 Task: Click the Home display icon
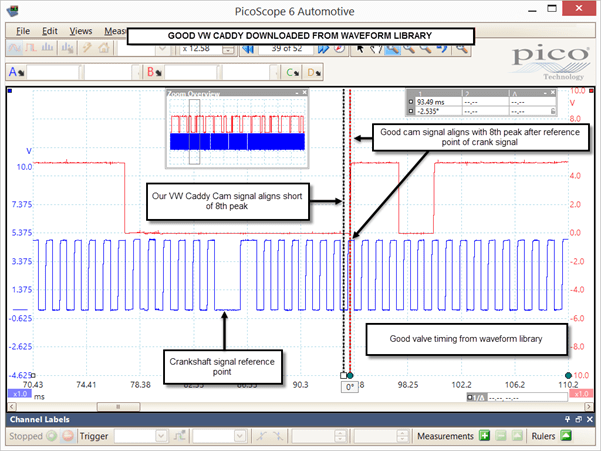click(x=103, y=48)
